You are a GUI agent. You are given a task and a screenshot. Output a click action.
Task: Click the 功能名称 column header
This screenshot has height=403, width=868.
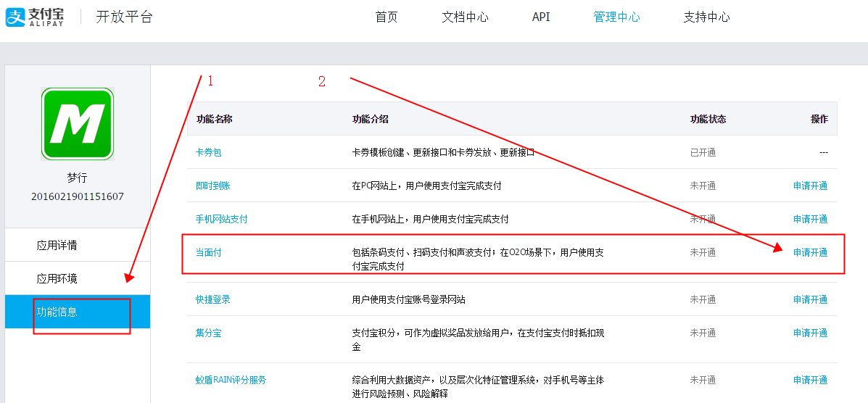[x=214, y=119]
